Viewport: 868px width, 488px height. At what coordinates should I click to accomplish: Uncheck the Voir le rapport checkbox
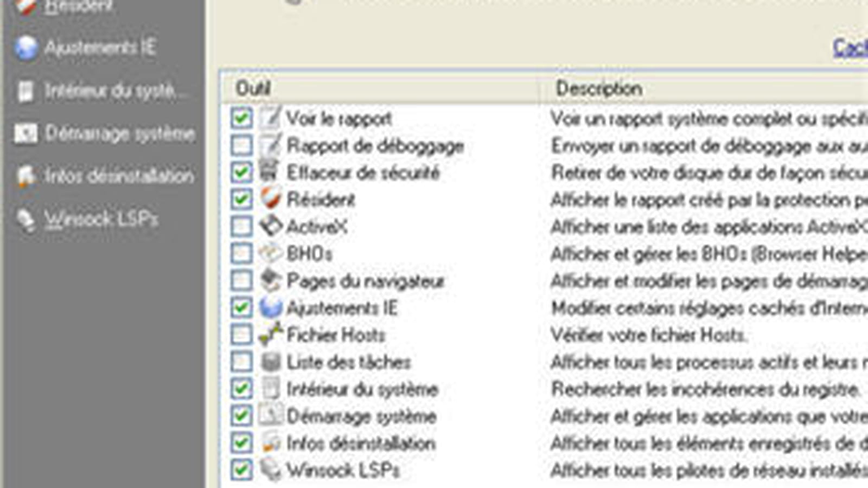pyautogui.click(x=241, y=118)
